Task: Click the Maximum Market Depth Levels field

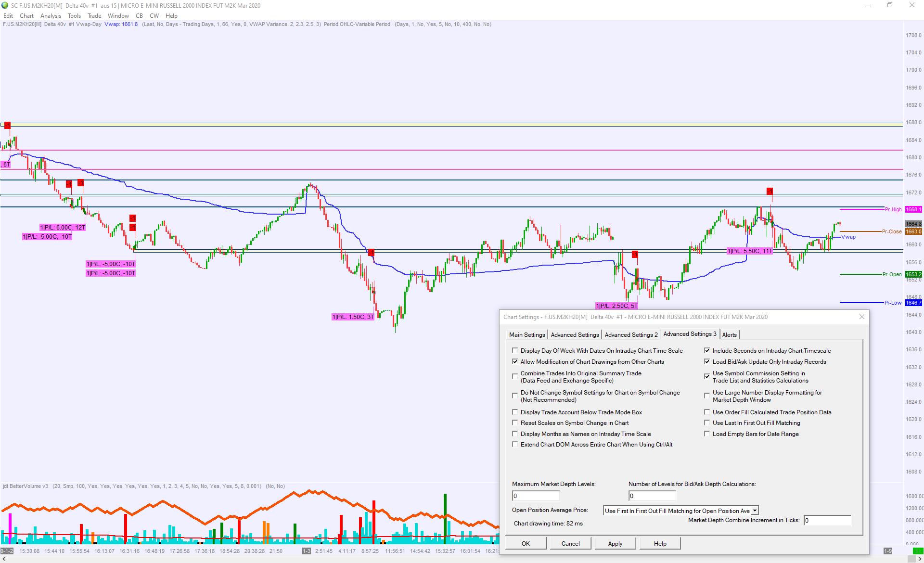Action: coord(536,496)
